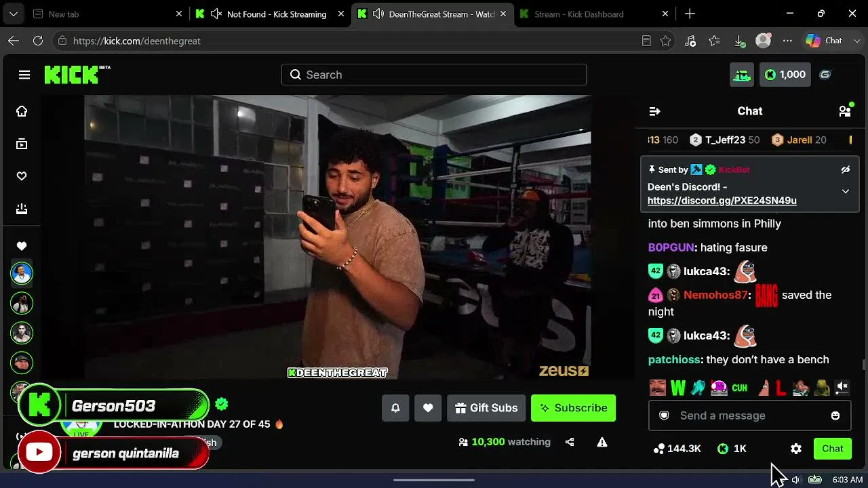Open Deen's Discord invite link
Screen dimensions: 868x488
[x=722, y=201]
